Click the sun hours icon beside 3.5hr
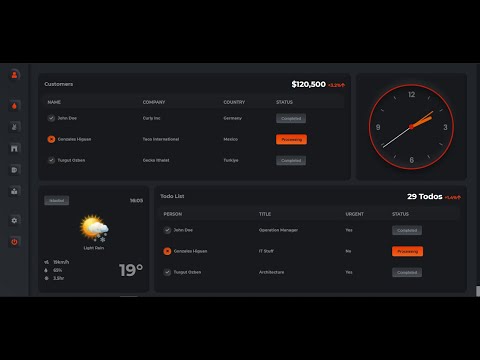The height and width of the screenshot is (360, 480). point(46,278)
